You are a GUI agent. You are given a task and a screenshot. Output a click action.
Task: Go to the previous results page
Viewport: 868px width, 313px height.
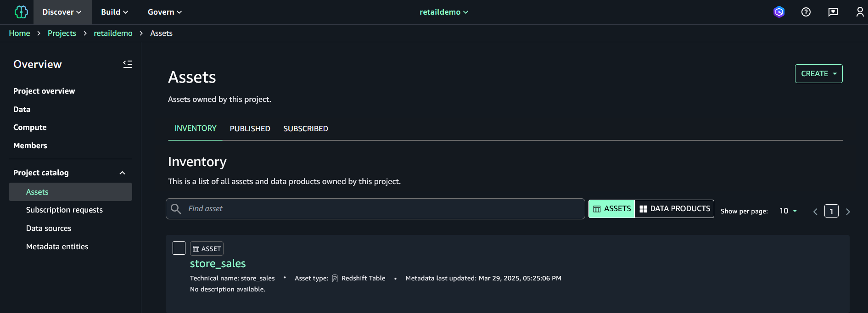pyautogui.click(x=815, y=212)
